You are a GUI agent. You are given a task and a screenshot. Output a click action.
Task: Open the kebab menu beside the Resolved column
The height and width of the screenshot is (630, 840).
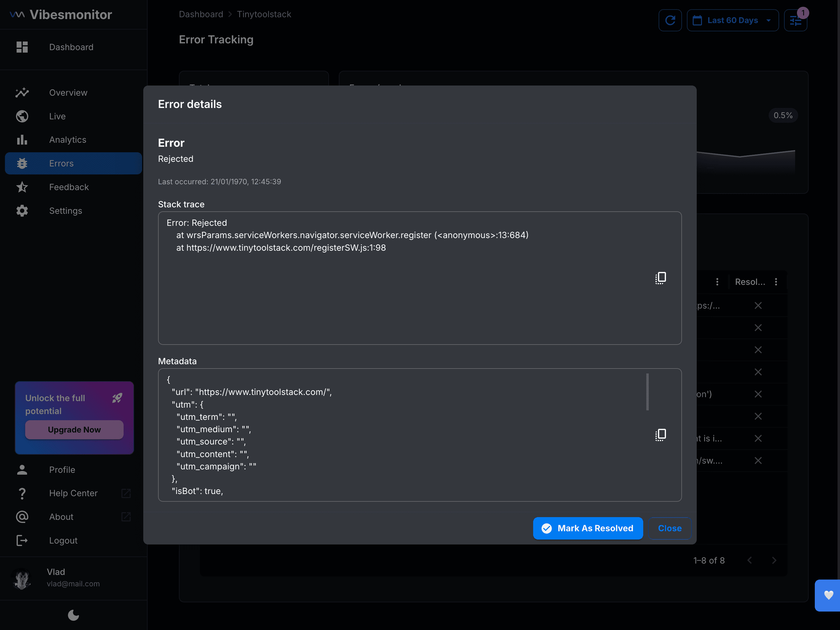click(776, 281)
